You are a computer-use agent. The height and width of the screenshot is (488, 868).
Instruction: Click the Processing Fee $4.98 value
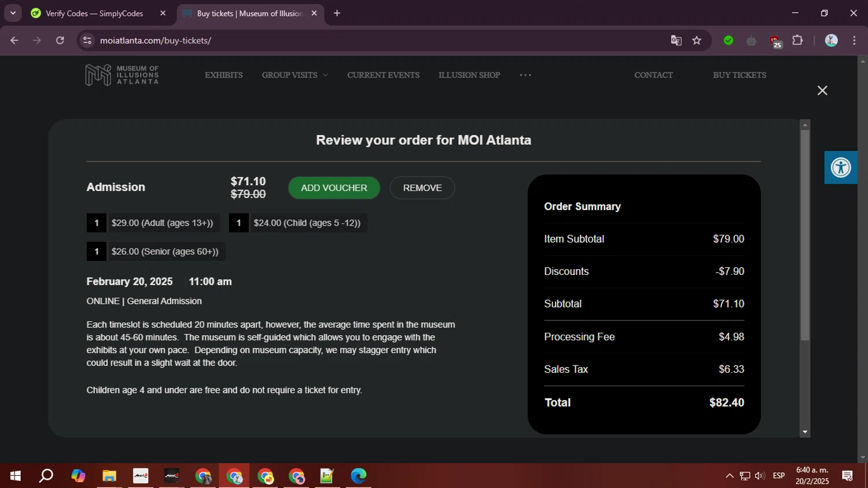tap(731, 337)
